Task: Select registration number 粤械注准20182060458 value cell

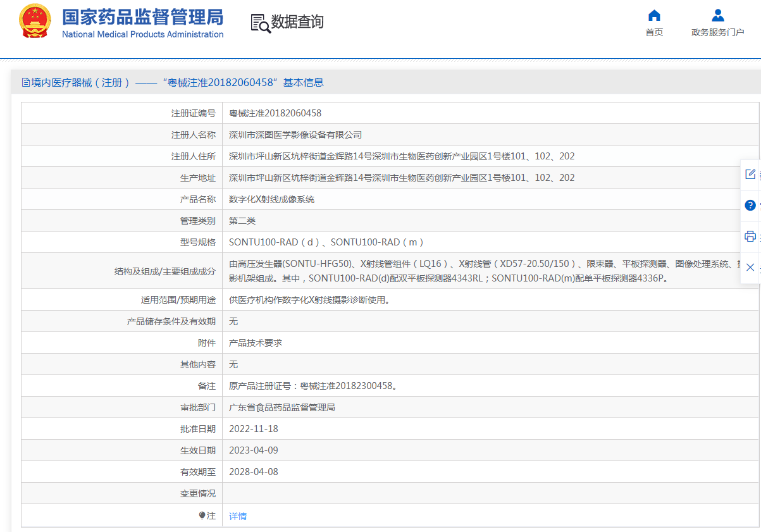Action: point(275,113)
